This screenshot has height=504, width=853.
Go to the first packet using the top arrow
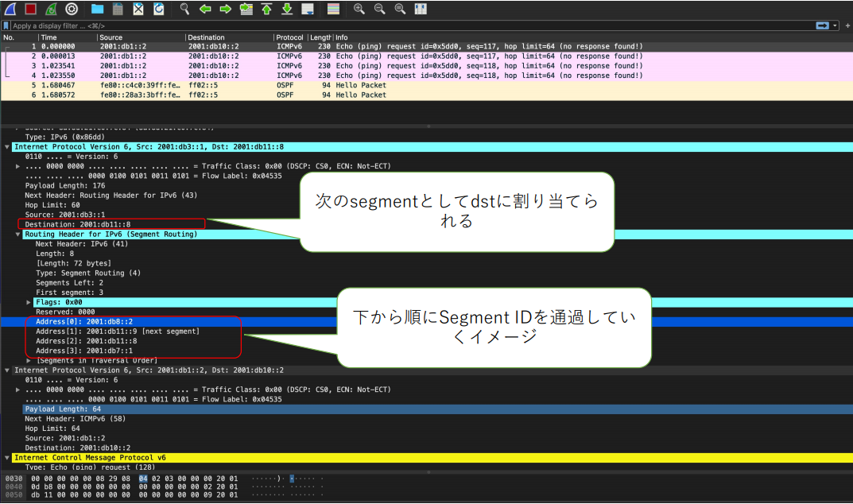[x=268, y=9]
